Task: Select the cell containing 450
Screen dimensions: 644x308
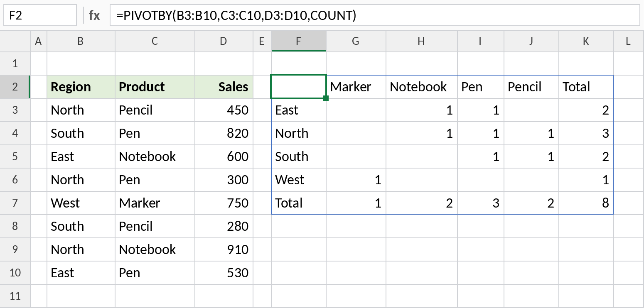Action: pyautogui.click(x=224, y=110)
